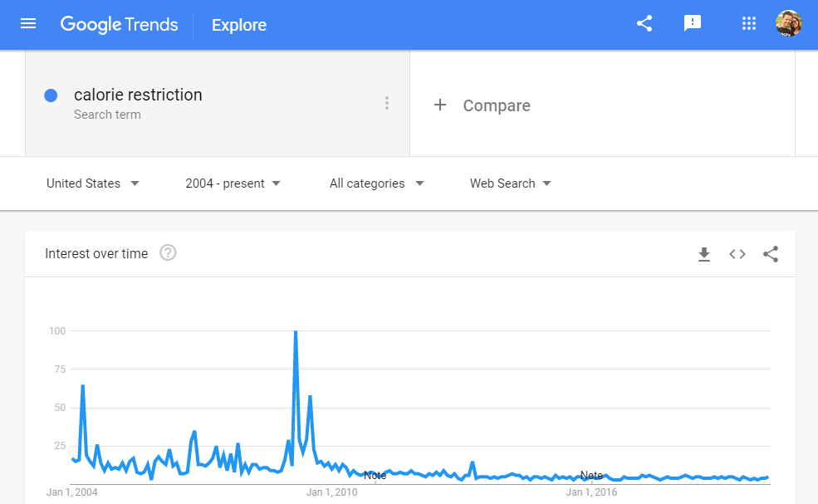Open the embed code icon
818x504 pixels.
click(x=737, y=254)
